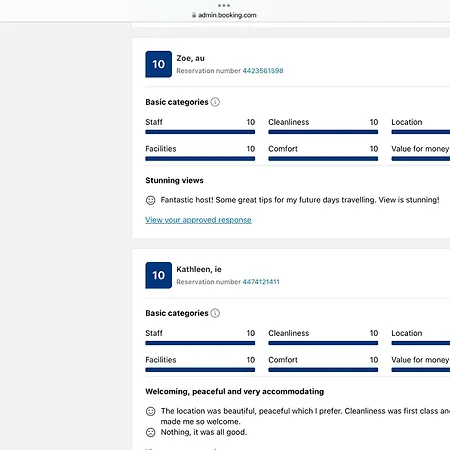450x450 pixels.
Task: Click the Stunning views review title
Action: pyautogui.click(x=174, y=180)
